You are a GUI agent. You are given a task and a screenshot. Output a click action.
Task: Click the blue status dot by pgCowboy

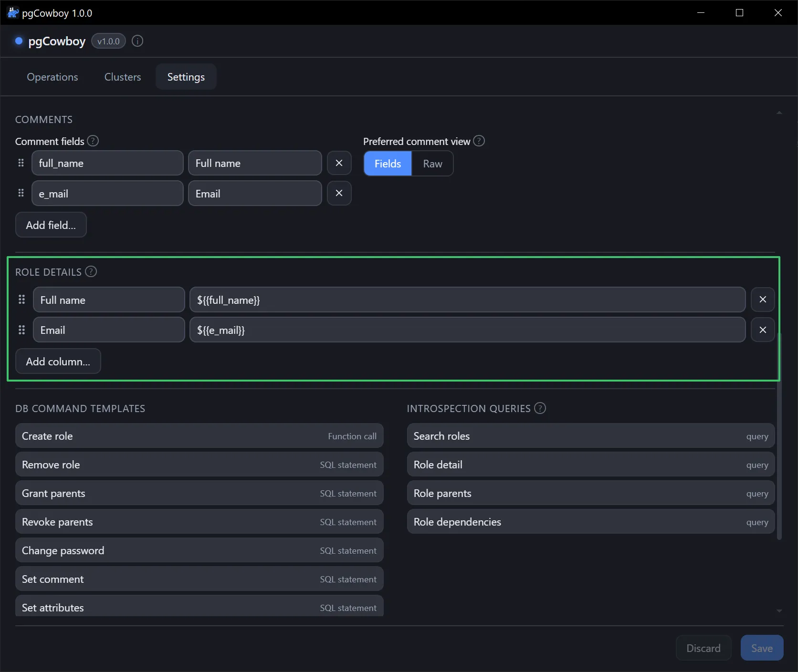tap(19, 41)
